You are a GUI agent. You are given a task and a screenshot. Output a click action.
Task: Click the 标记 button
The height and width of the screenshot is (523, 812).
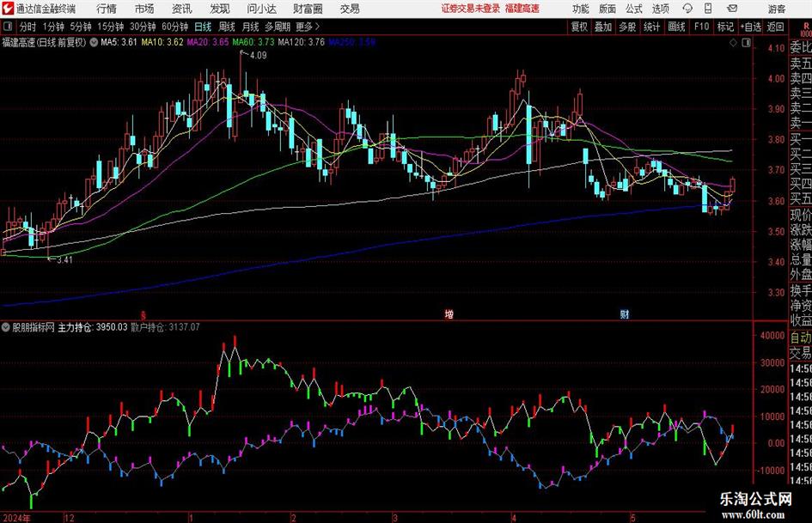(725, 27)
